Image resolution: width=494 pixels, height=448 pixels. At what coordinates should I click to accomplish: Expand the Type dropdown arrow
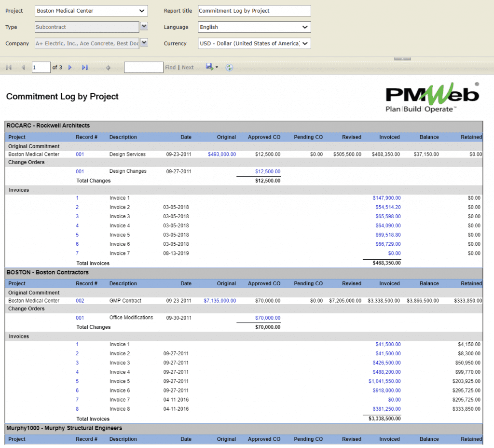[144, 27]
